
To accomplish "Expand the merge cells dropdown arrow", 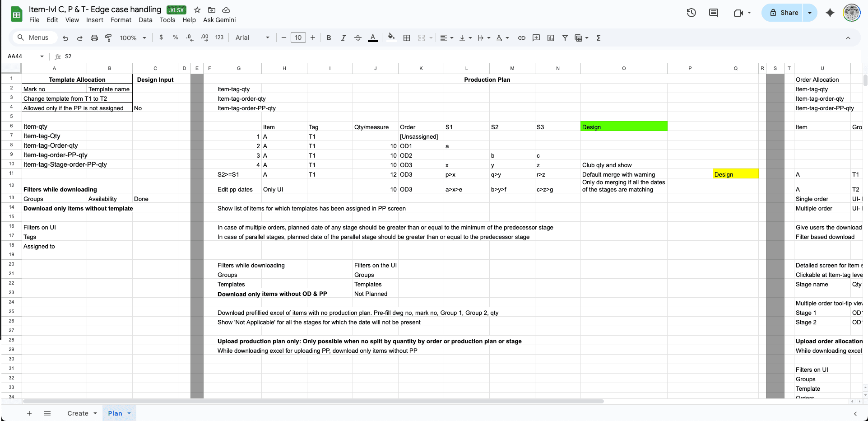I will [x=431, y=38].
